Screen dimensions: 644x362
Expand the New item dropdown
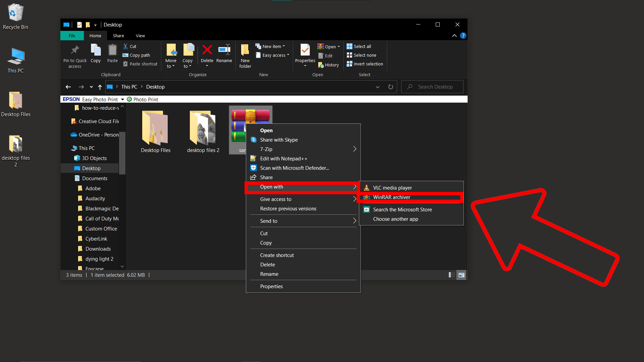tap(284, 46)
